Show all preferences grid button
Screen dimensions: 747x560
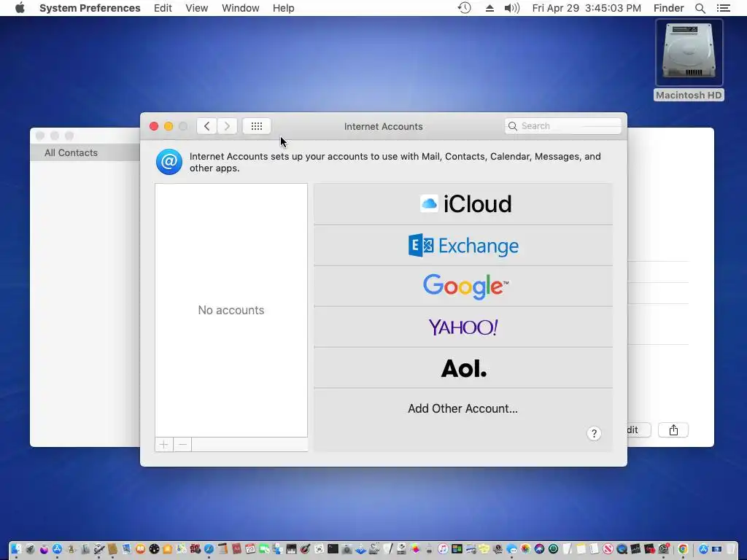pos(256,126)
